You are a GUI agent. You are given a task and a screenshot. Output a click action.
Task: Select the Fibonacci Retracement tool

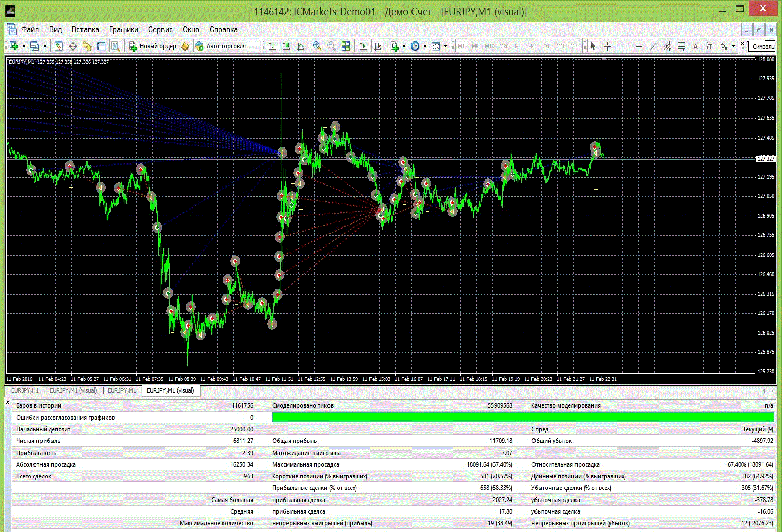[681, 46]
